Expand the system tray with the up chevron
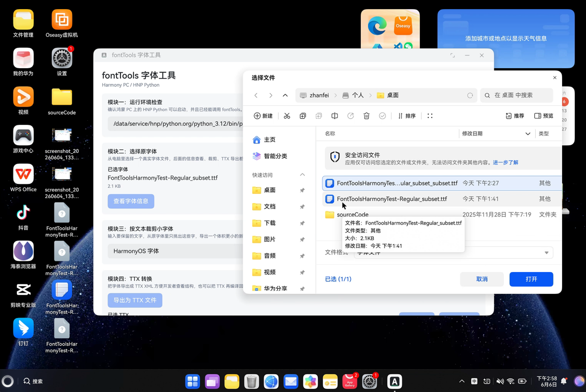 tap(462, 381)
